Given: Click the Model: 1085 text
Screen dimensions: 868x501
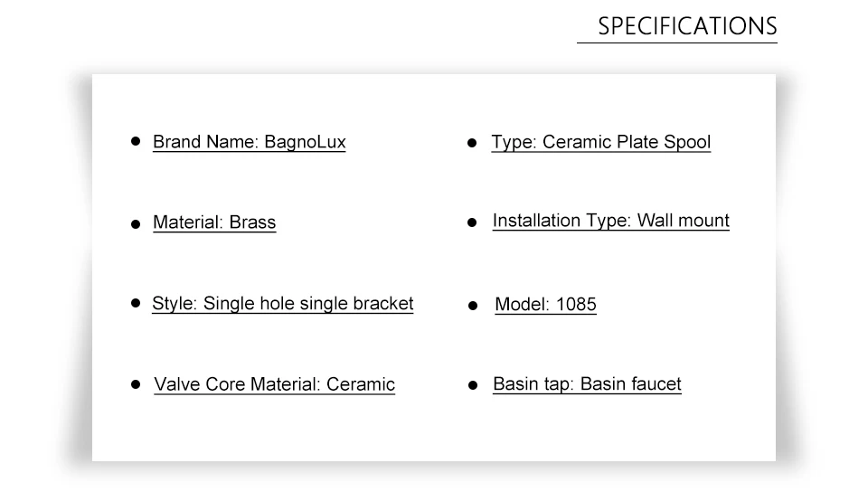Looking at the screenshot, I should click(545, 305).
